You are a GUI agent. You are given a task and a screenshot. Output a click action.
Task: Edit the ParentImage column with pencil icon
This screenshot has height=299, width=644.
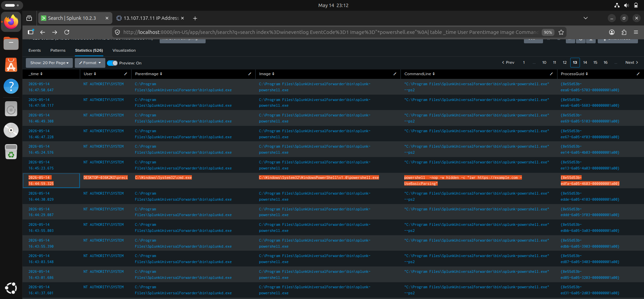(x=250, y=74)
